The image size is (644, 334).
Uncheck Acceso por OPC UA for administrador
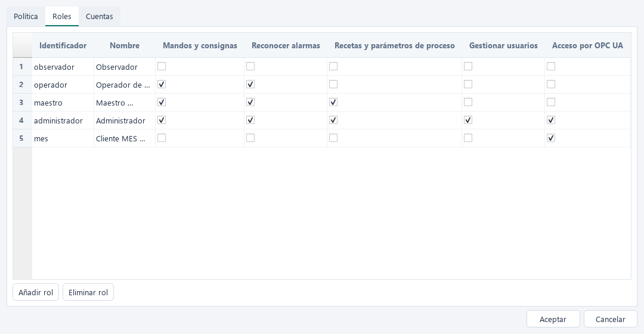click(x=551, y=120)
